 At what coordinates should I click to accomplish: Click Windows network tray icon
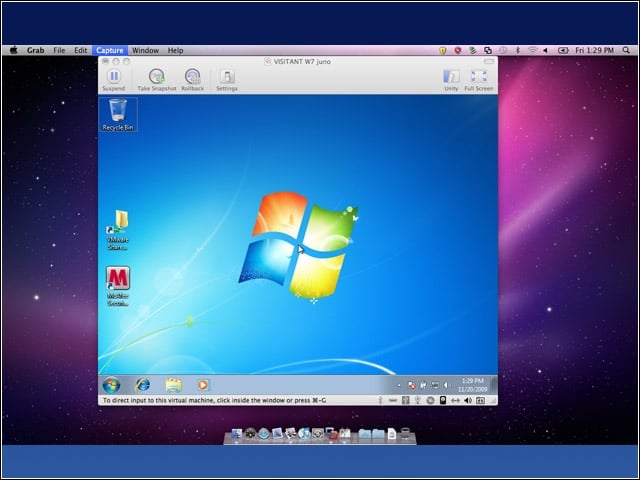(x=436, y=385)
